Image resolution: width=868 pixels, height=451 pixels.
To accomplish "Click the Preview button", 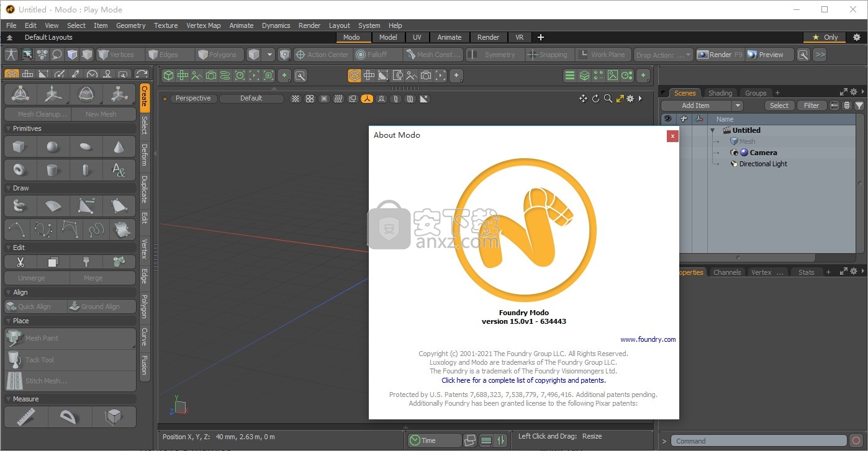I will coord(770,55).
